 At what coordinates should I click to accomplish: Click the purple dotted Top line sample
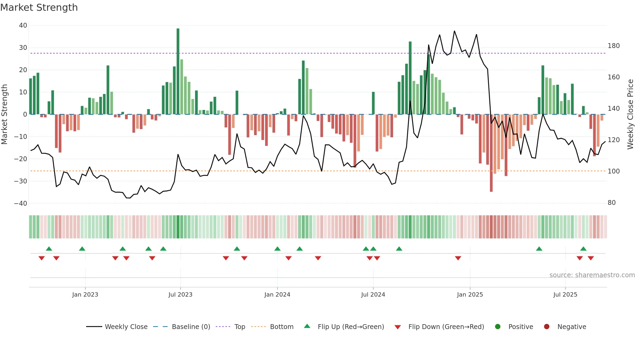[223, 327]
